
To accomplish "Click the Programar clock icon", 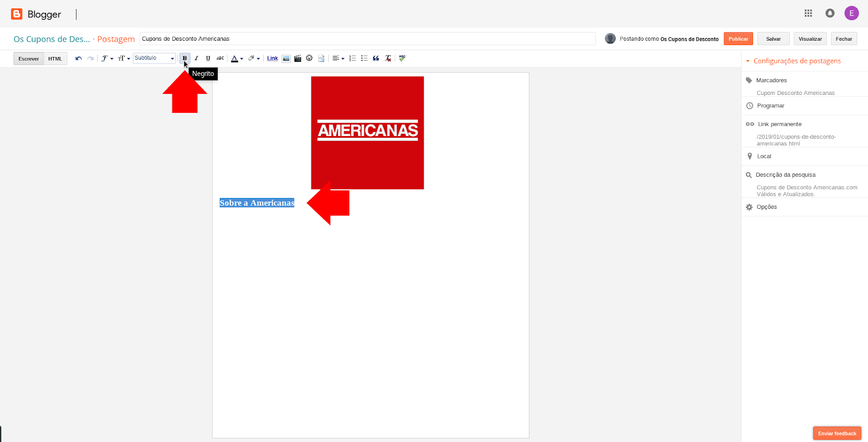I will [x=750, y=106].
